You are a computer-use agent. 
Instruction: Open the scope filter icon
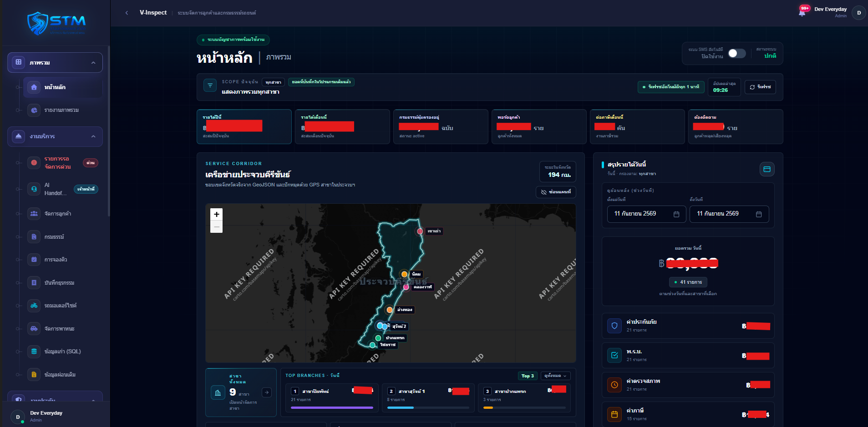click(x=210, y=85)
